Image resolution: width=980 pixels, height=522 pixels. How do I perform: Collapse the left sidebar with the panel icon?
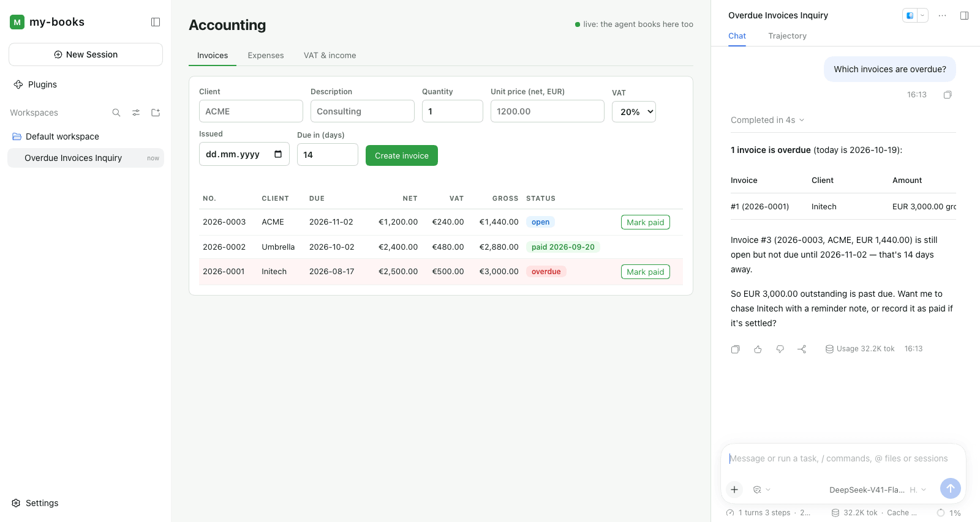[156, 22]
